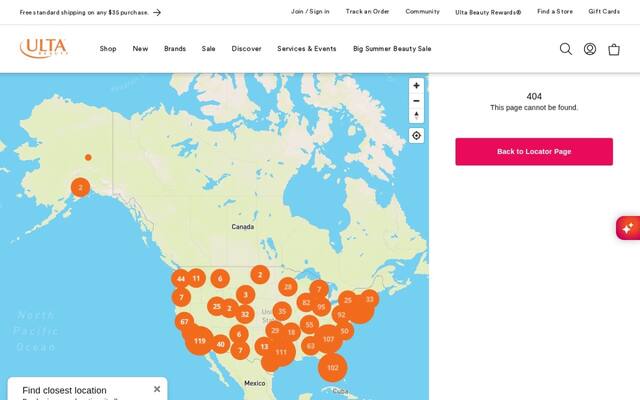
Task: Click Join / Sign In link
Action: (310, 12)
